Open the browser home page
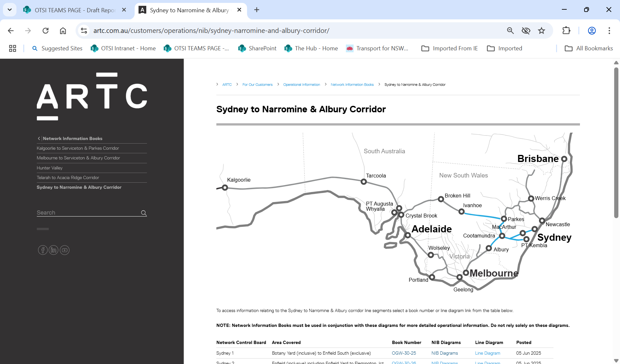 63,31
